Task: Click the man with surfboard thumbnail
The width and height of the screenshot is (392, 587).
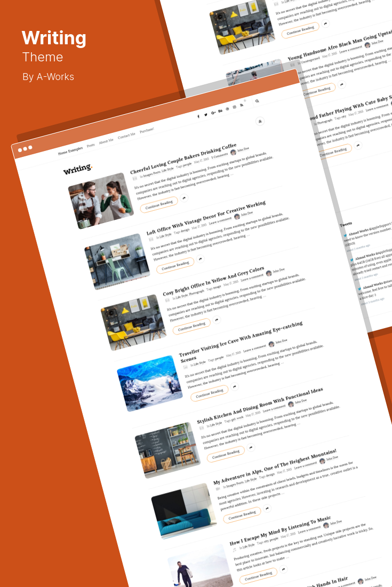Action: click(200, 567)
